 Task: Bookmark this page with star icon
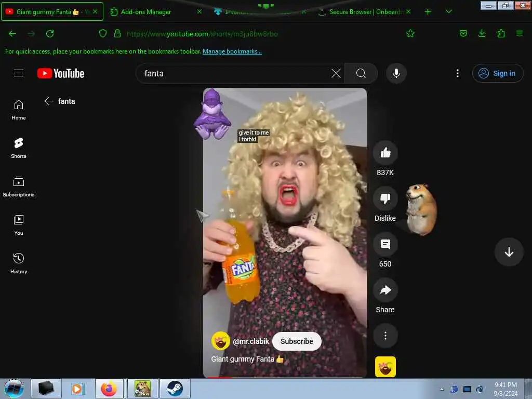(x=410, y=33)
